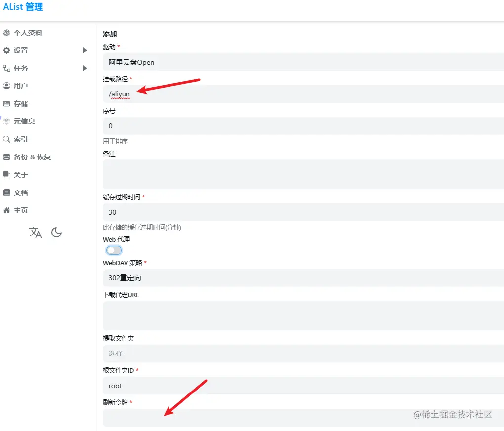Screen dimensions: 504x431
Task: Click the database icon beside 备份 & 恢复
Action: 6,157
